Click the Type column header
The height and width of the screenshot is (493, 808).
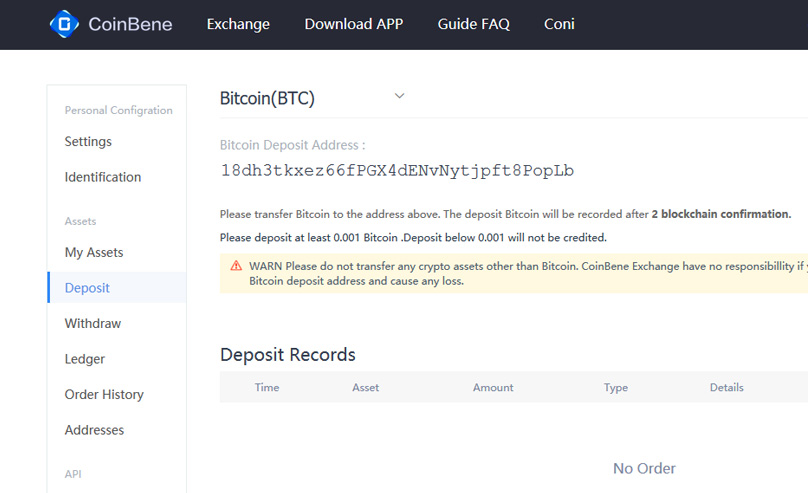click(616, 387)
